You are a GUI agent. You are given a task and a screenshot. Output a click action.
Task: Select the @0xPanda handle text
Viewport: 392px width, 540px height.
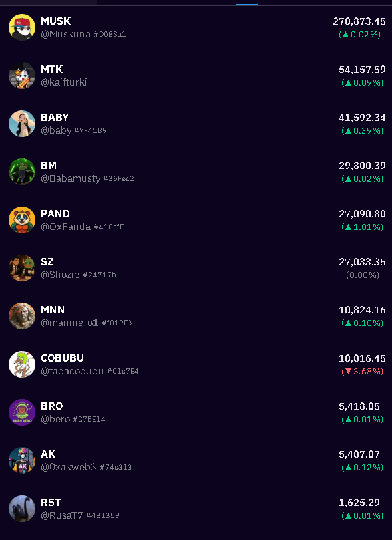[x=65, y=227]
